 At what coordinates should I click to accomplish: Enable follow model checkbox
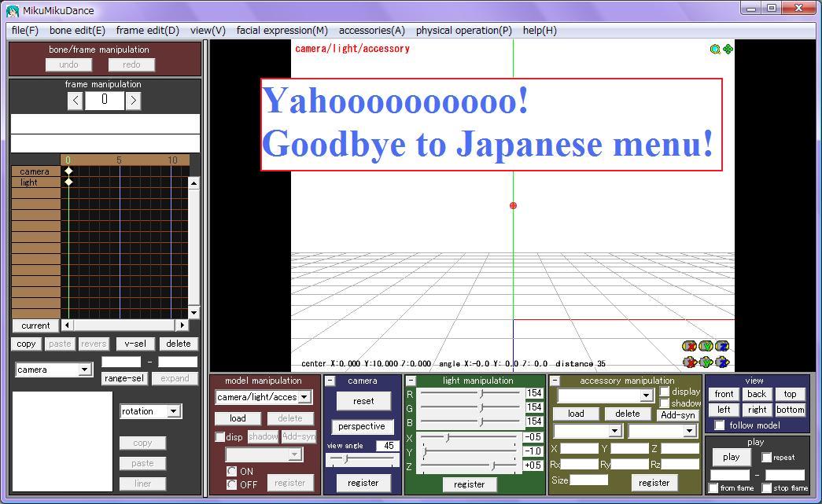pyautogui.click(x=720, y=425)
